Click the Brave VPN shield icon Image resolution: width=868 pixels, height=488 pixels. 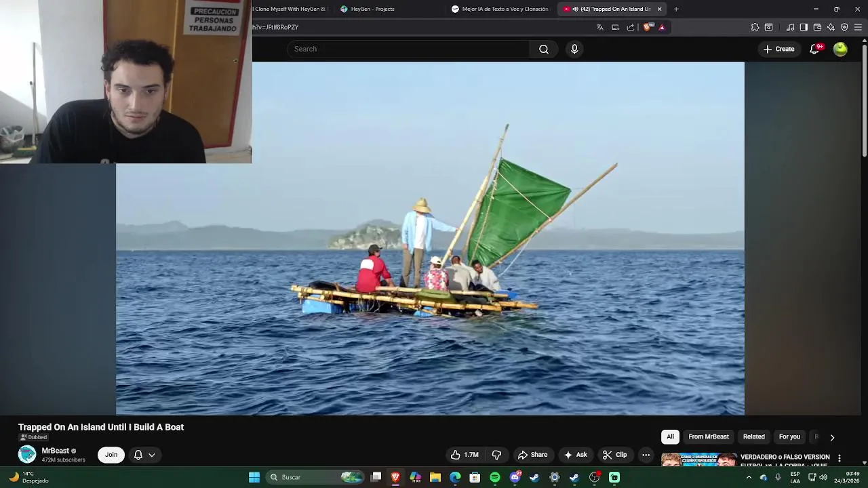(x=844, y=27)
